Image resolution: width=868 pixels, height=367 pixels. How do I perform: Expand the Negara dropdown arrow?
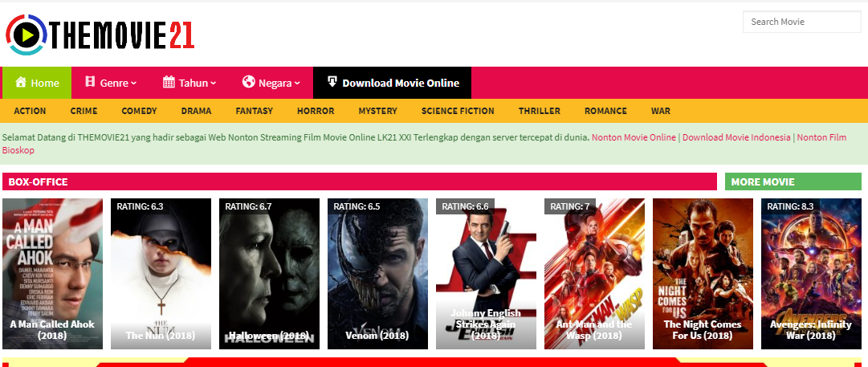pyautogui.click(x=297, y=84)
